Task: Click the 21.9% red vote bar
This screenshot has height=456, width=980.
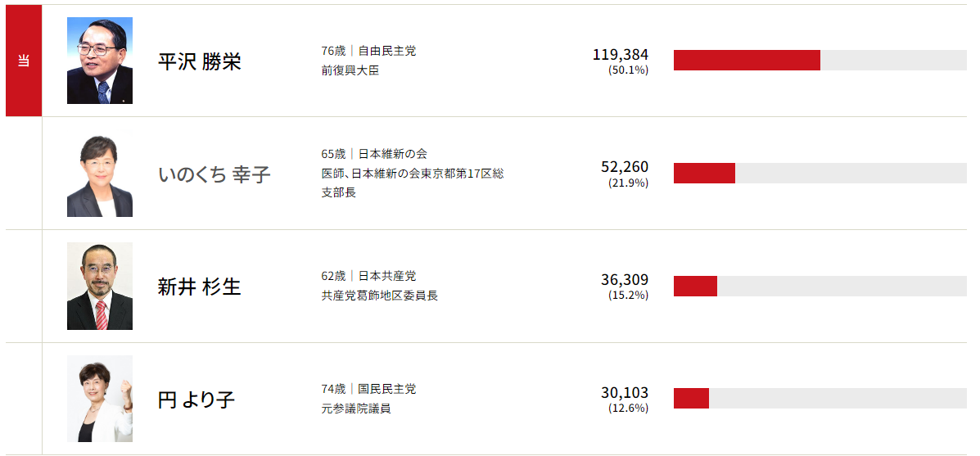Action: (704, 174)
